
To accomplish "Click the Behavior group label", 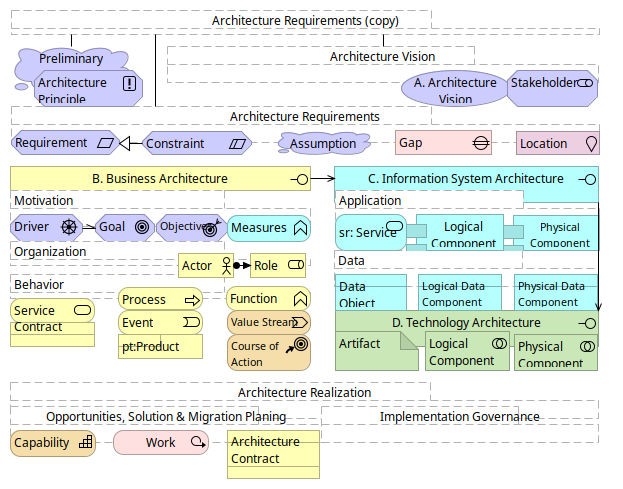I will pyautogui.click(x=39, y=284).
